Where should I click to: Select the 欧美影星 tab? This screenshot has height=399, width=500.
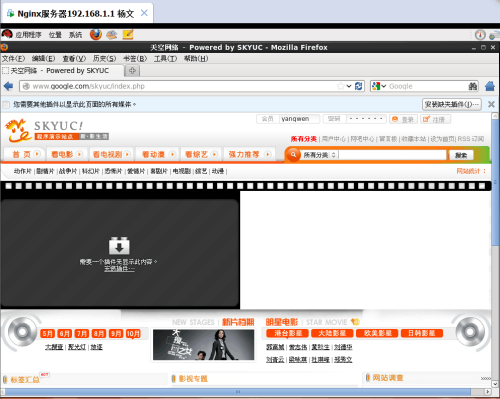point(377,333)
